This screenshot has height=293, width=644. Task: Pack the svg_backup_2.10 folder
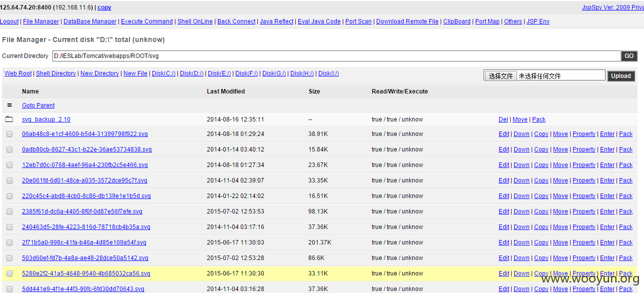(539, 119)
